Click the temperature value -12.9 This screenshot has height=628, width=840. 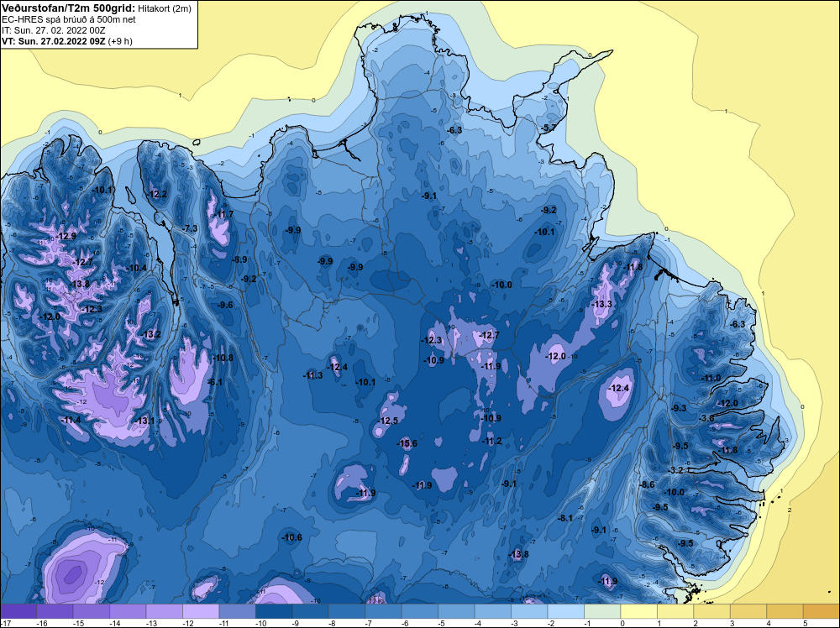(x=66, y=236)
